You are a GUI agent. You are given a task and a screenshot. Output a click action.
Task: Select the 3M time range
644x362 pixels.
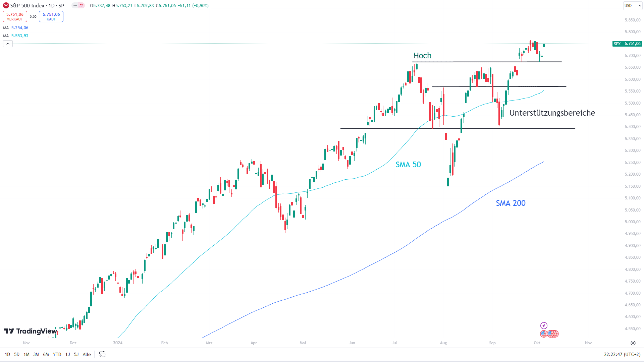[36, 354]
